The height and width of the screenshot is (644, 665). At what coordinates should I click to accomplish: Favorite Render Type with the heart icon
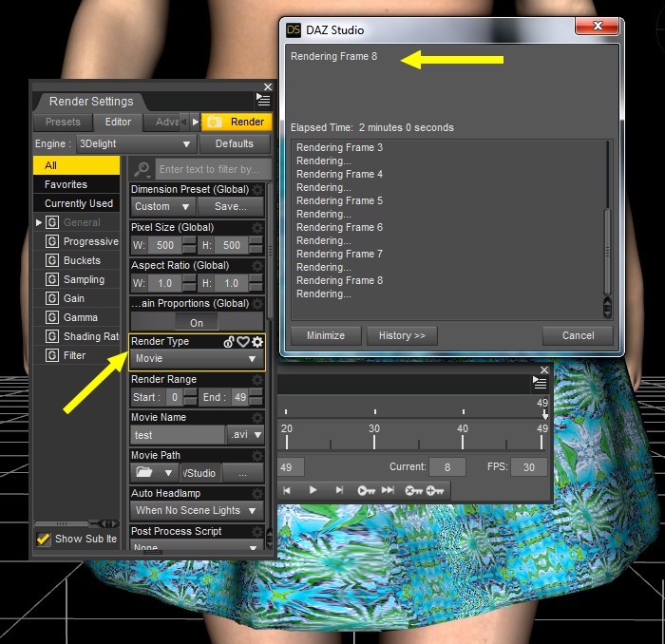tap(243, 342)
